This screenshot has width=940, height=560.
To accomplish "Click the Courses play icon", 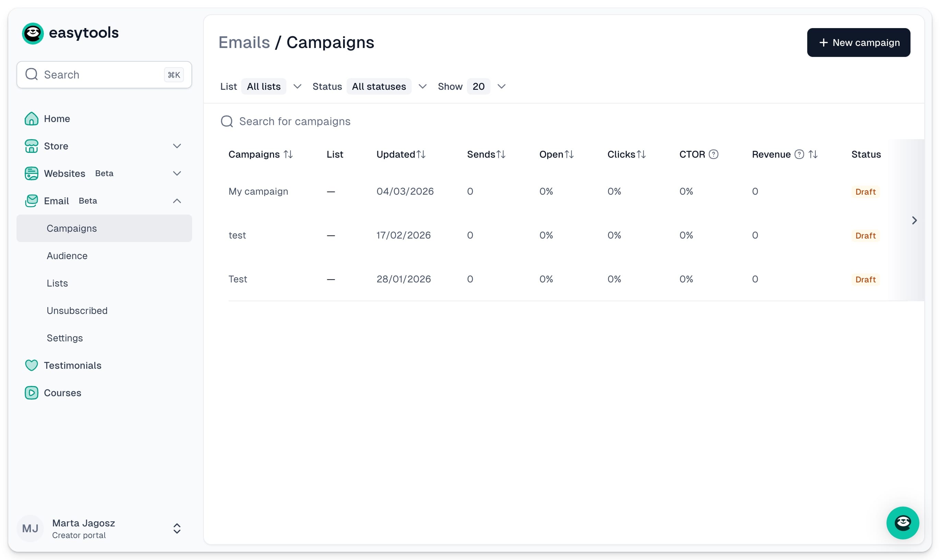I will point(31,393).
